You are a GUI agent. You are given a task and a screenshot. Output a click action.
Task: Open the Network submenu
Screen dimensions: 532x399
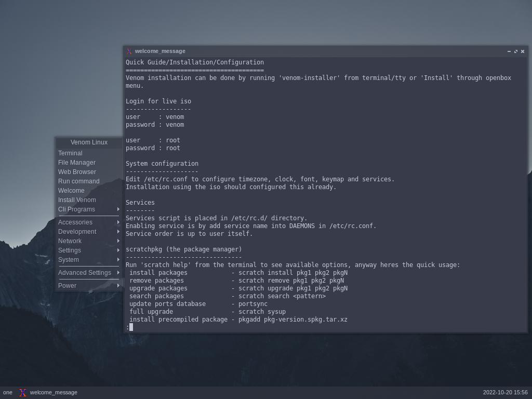coord(88,241)
